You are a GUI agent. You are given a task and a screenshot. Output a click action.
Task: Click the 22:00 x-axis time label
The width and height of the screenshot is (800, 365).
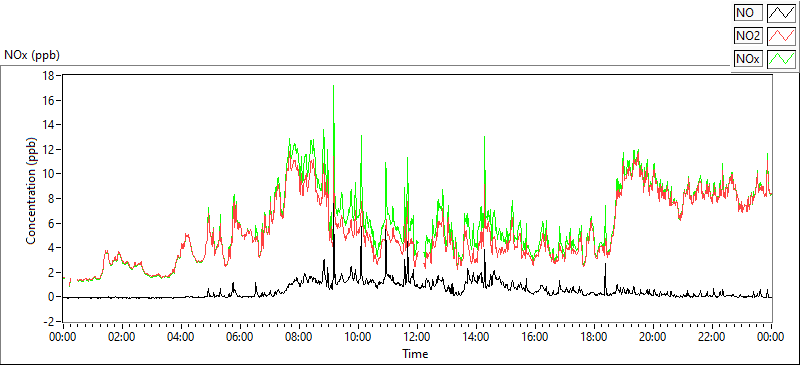click(x=712, y=337)
